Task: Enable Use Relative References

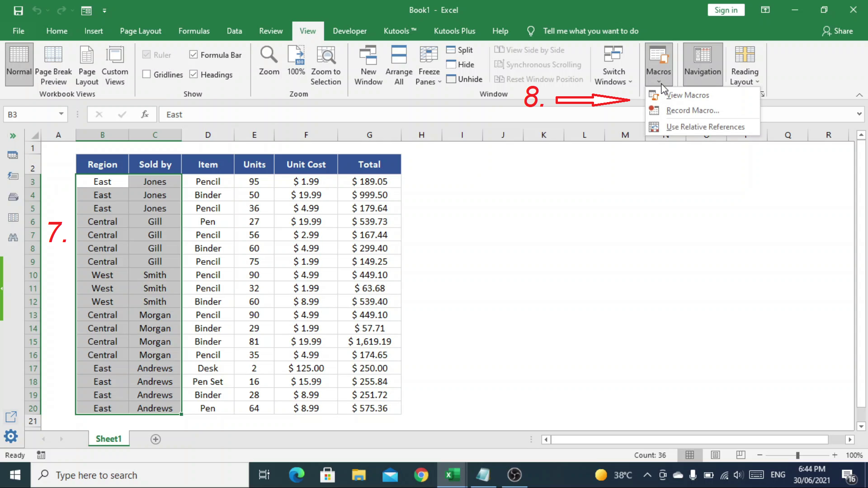Action: coord(705,127)
